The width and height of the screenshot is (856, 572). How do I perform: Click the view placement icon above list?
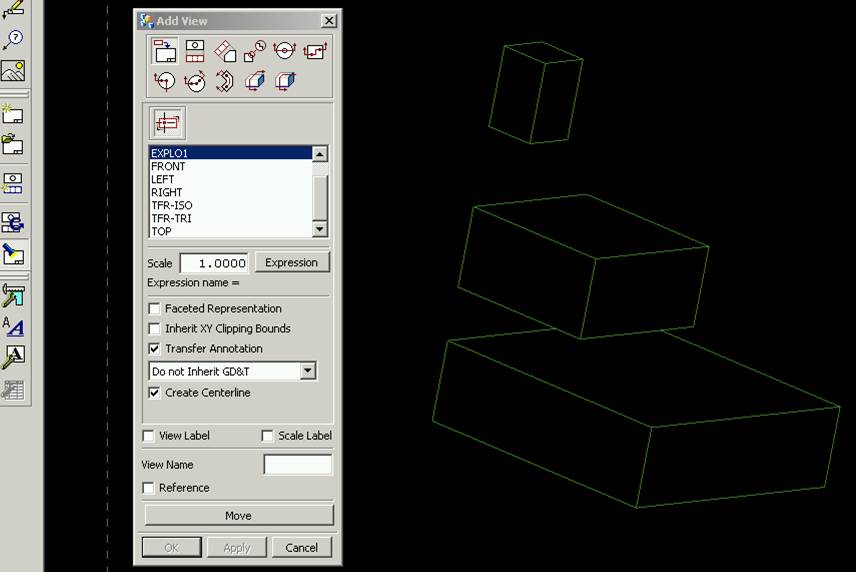click(x=168, y=123)
